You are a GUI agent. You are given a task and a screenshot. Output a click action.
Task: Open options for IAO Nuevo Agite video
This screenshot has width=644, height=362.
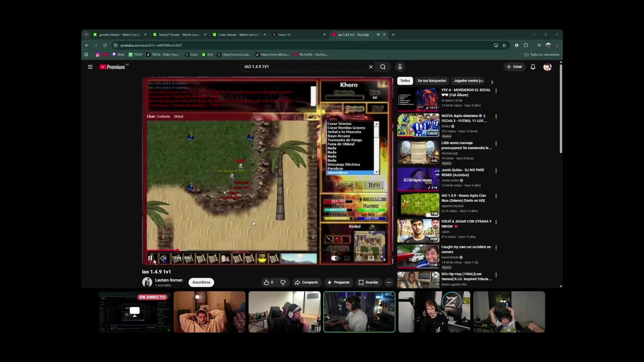click(x=496, y=197)
